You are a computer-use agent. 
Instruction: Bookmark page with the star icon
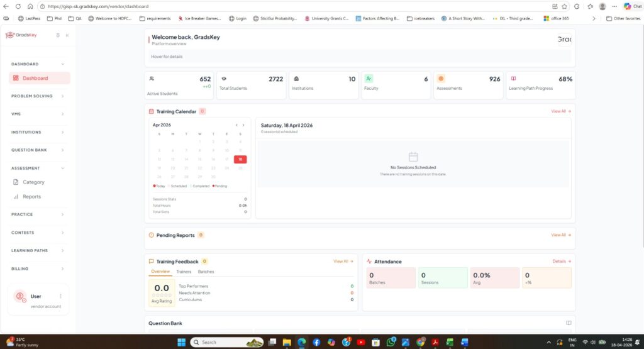(565, 6)
